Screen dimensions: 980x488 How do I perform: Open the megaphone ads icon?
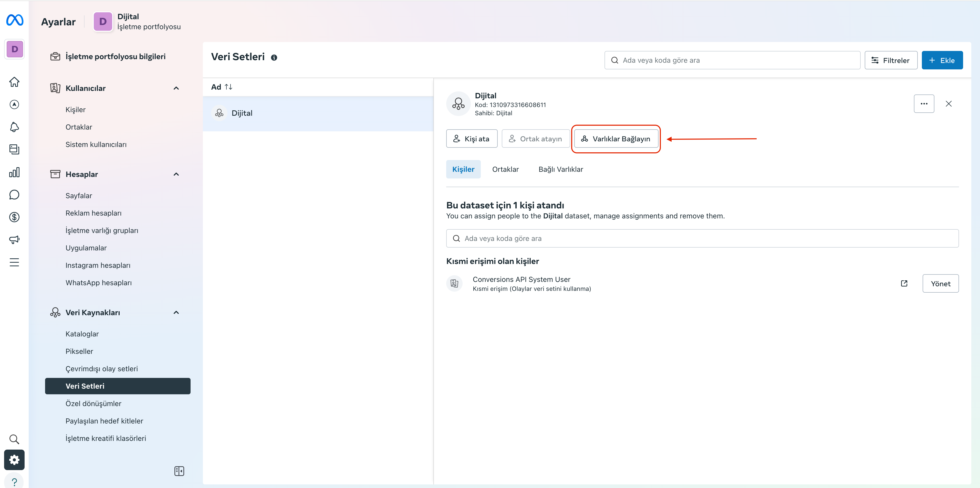[x=14, y=240]
